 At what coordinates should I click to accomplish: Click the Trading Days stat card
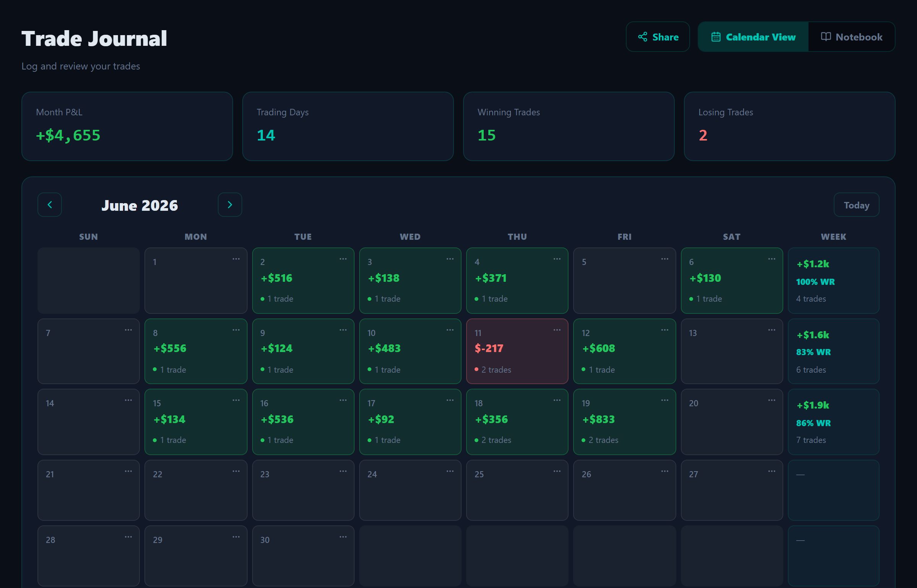(x=348, y=126)
